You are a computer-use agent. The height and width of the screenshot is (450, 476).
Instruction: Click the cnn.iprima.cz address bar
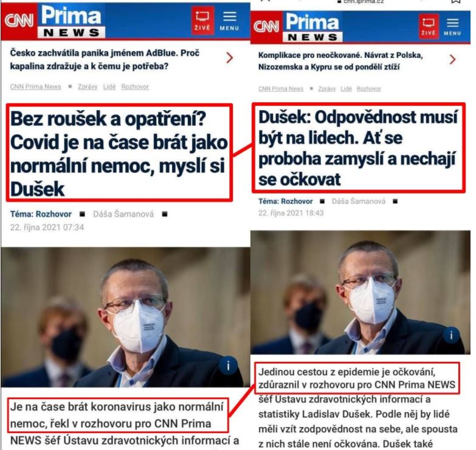click(x=360, y=2)
